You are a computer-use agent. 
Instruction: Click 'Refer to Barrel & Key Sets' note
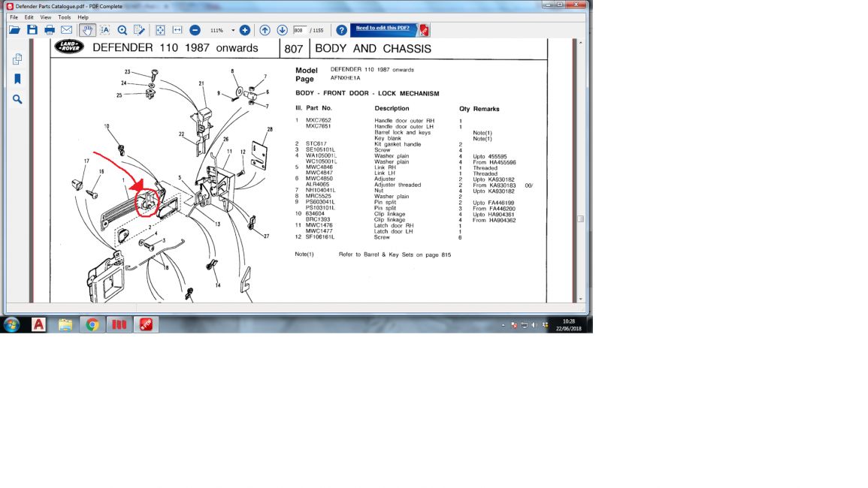click(x=395, y=255)
